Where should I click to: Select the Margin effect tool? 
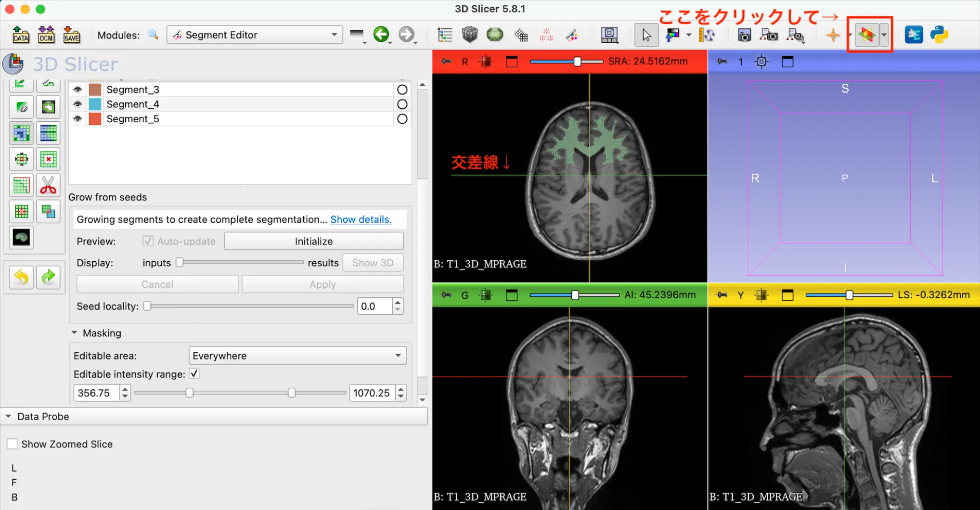(x=21, y=159)
